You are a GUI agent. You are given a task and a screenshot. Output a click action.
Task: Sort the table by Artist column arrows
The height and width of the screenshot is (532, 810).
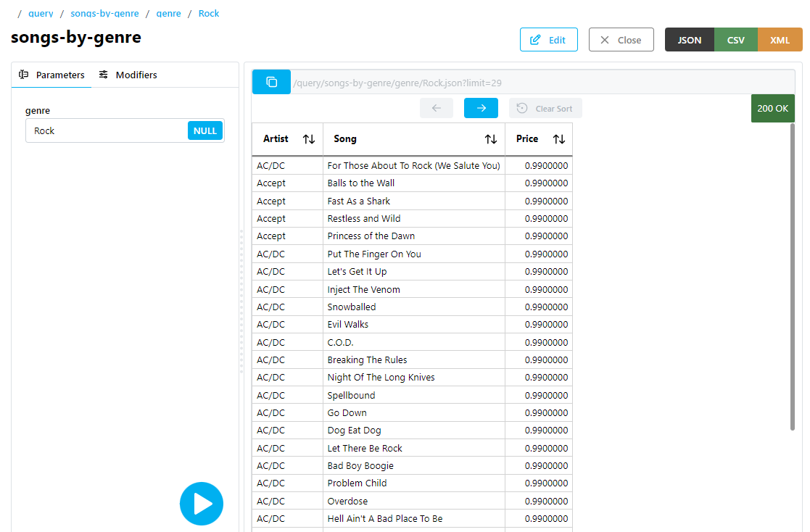click(309, 139)
